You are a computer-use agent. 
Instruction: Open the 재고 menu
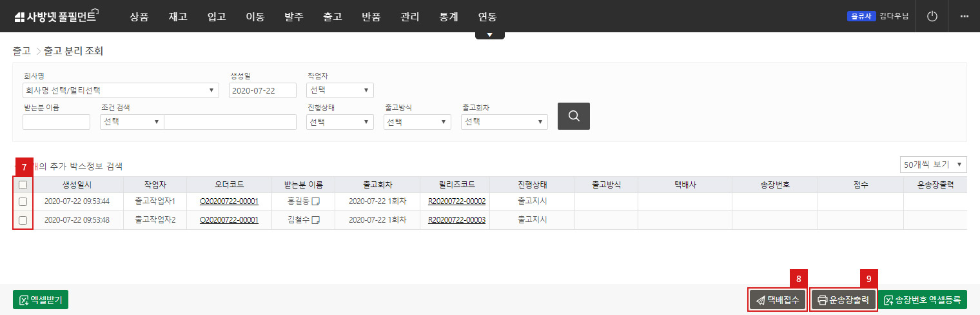177,17
